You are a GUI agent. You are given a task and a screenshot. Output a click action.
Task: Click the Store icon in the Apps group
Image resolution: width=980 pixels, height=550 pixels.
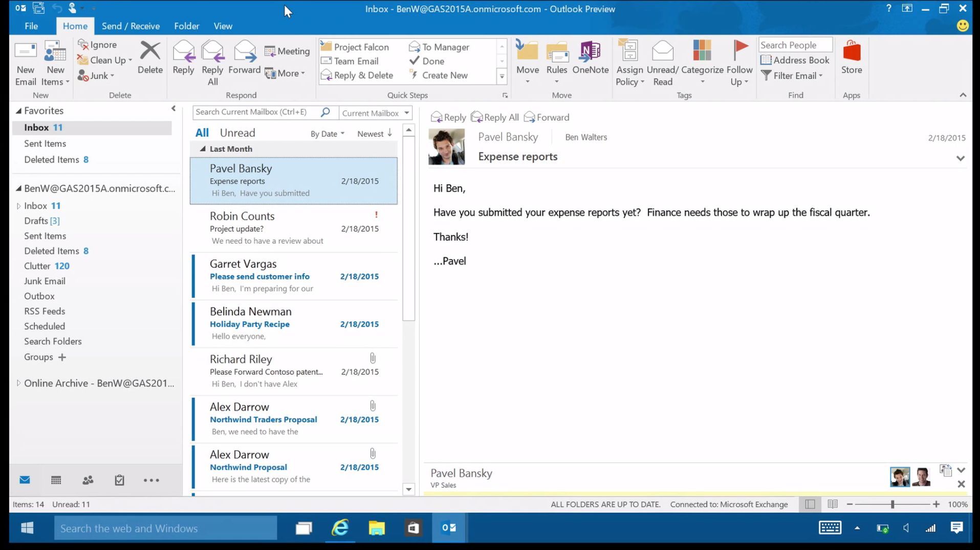coord(851,57)
